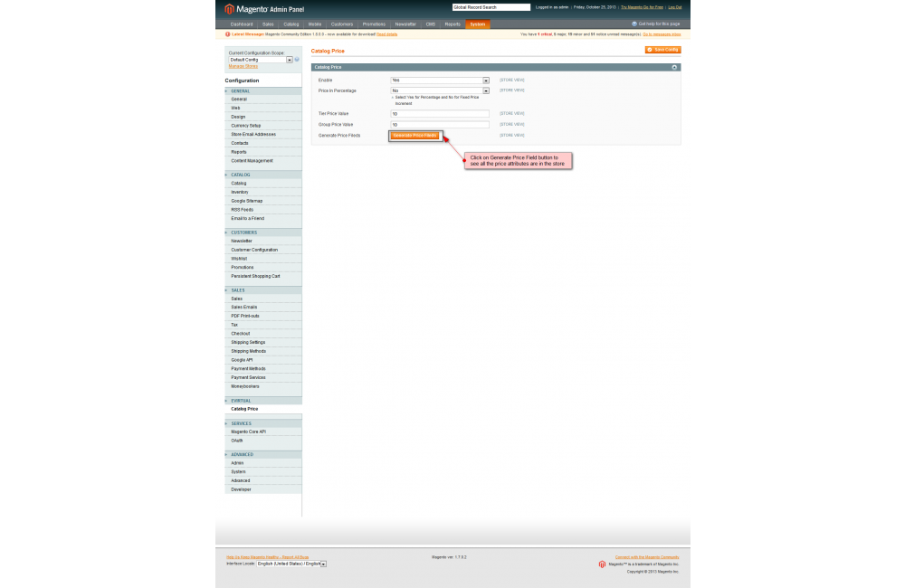Open Google Sitemap configuration
The image size is (905, 588).
pyautogui.click(x=263, y=201)
